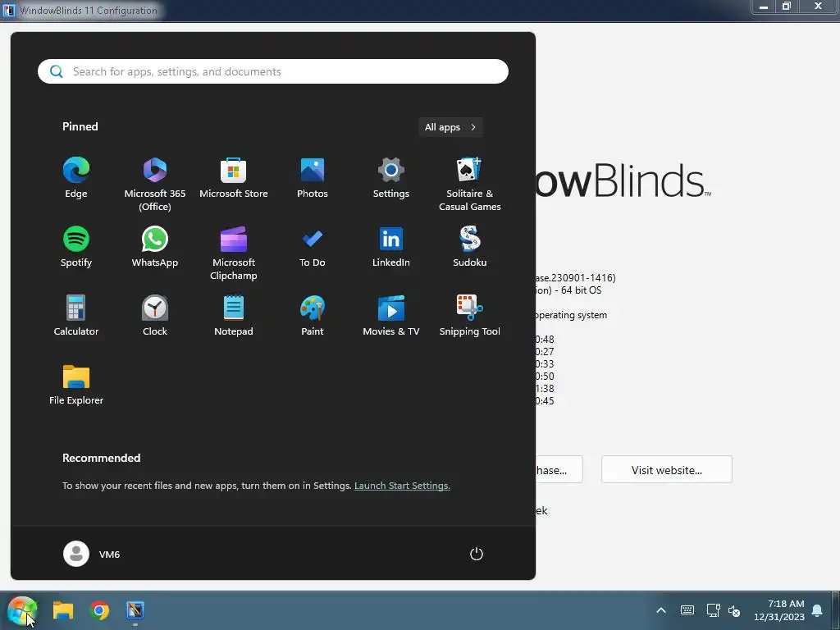Open the network status tray icon
840x630 pixels.
[713, 610]
